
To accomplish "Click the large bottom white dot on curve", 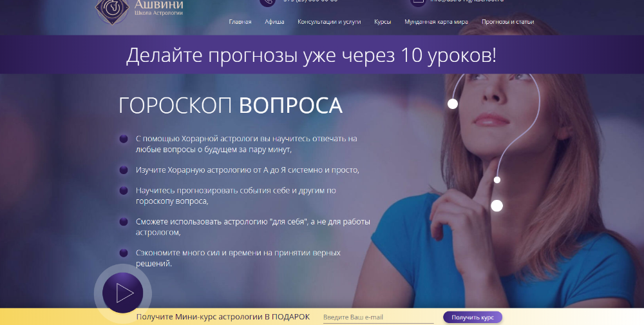I will coord(497,206).
